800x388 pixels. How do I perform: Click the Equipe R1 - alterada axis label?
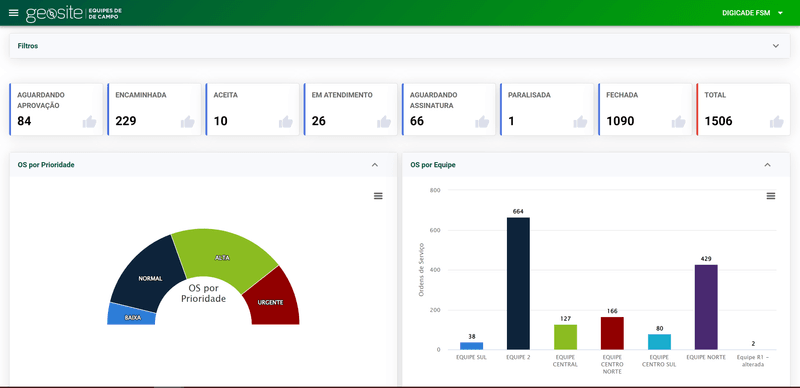[753, 361]
